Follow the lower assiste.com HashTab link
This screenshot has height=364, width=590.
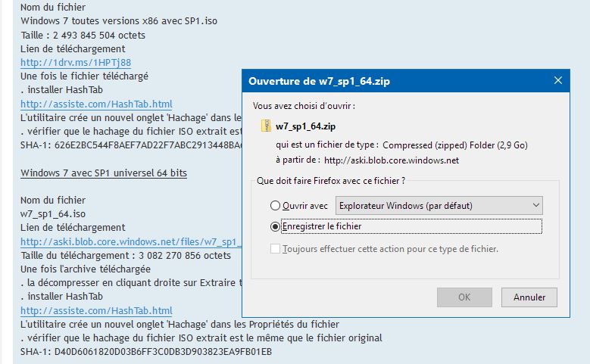coord(96,310)
